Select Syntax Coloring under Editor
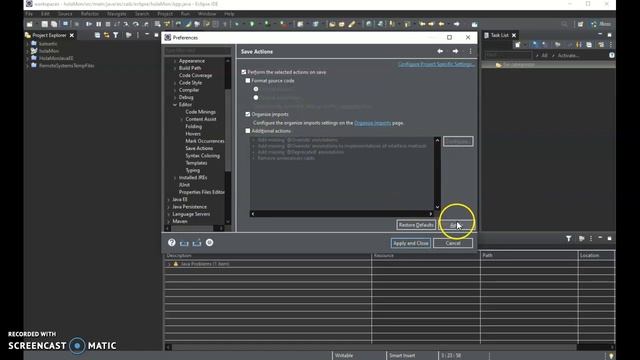The height and width of the screenshot is (360, 640). [202, 156]
